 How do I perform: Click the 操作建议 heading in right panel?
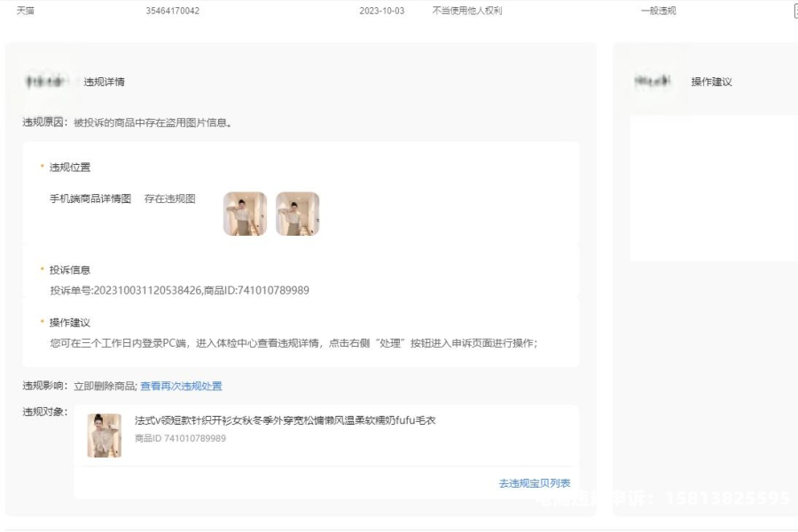click(x=711, y=82)
